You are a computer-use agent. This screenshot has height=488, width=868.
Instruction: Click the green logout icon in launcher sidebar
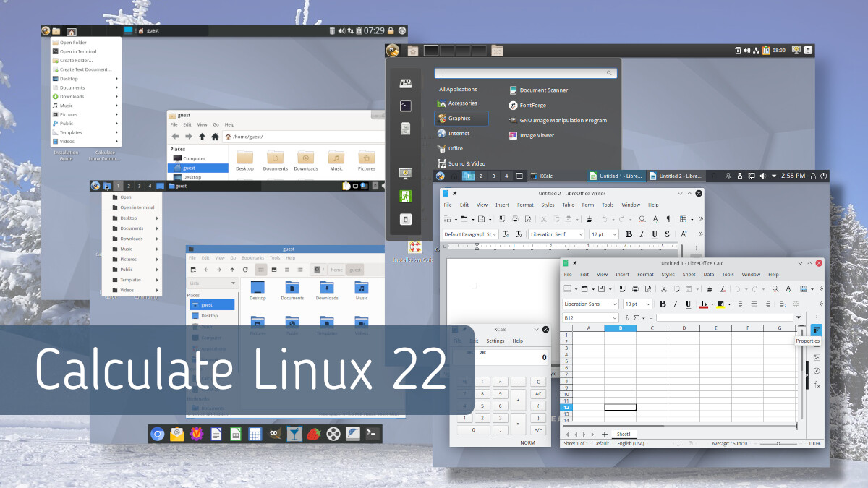click(406, 196)
